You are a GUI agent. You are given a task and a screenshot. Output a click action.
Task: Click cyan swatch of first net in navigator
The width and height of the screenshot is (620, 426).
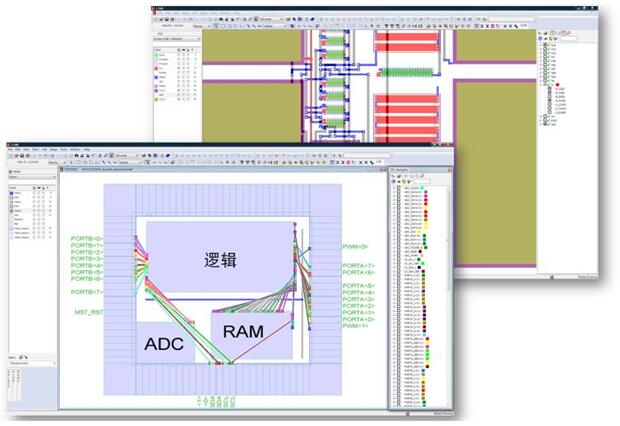(x=422, y=188)
